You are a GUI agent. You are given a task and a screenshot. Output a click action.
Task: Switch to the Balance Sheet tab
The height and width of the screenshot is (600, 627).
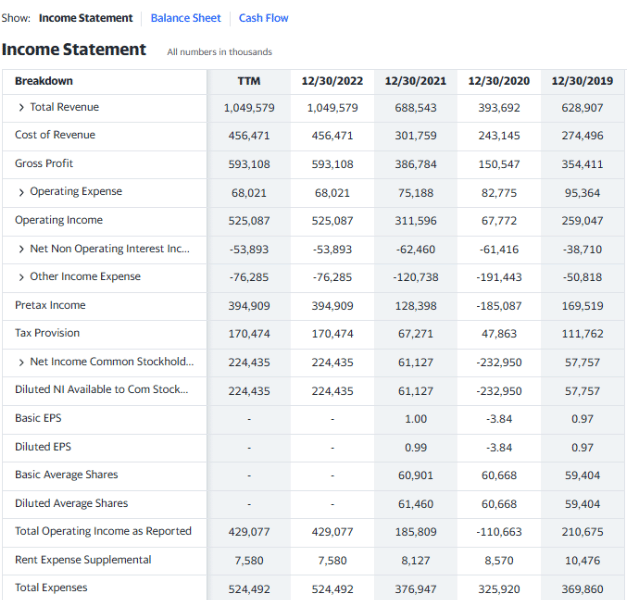pyautogui.click(x=185, y=18)
